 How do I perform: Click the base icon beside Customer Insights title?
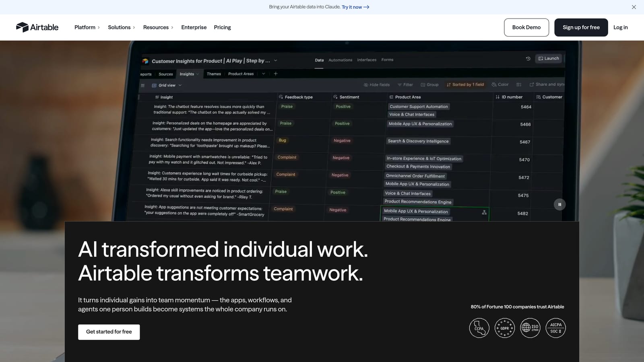(145, 61)
